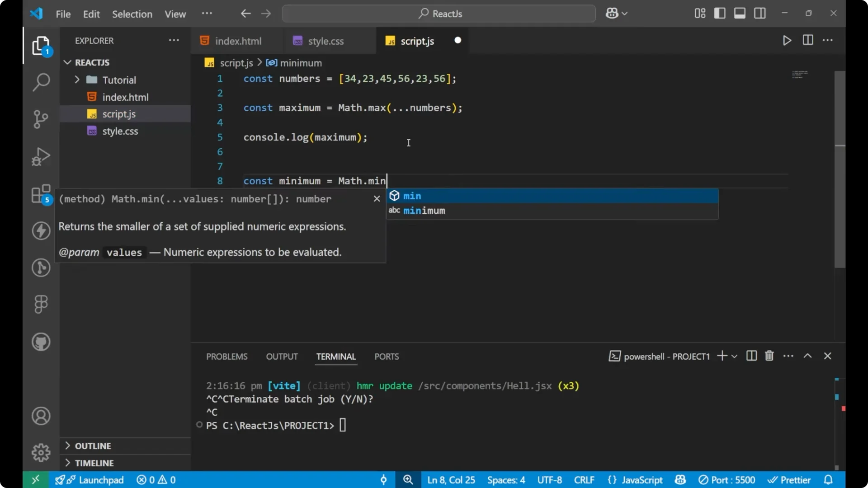Open notifications from the status bar bell
This screenshot has height=488, width=868.
click(829, 480)
